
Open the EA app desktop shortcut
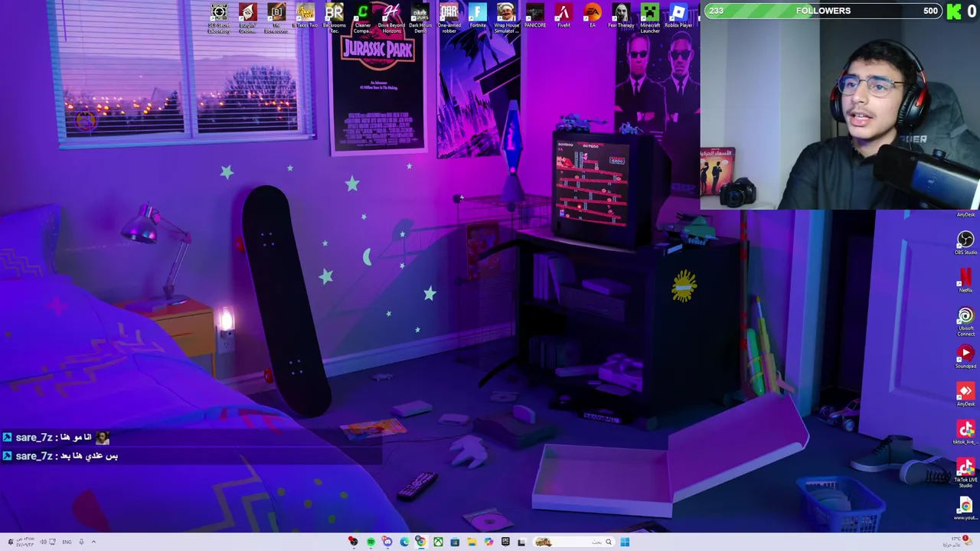point(593,17)
